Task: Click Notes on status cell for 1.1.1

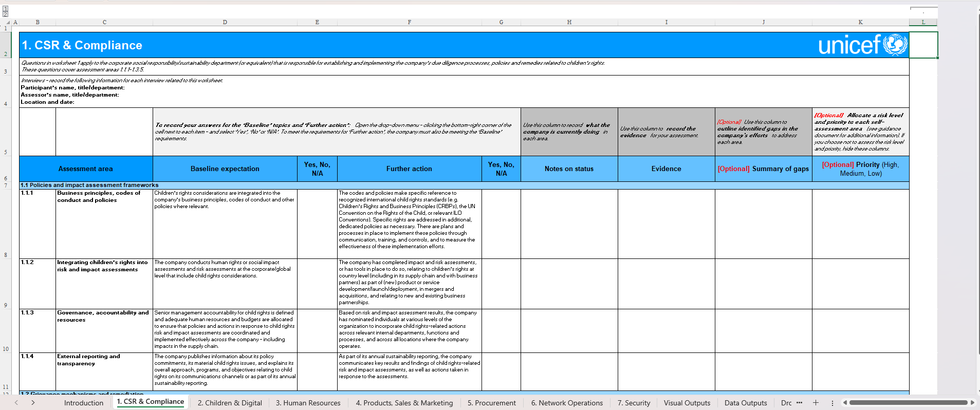Action: point(569,224)
